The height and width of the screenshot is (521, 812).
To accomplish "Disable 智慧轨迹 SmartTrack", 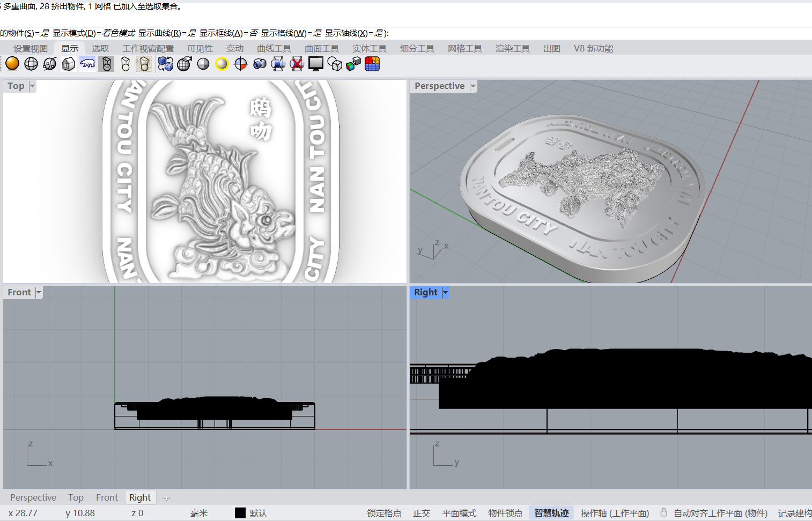I will (551, 513).
